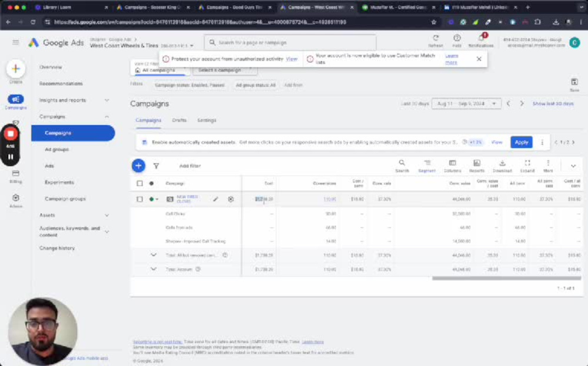Click Add filter text
This screenshot has height=366, width=588.
190,166
